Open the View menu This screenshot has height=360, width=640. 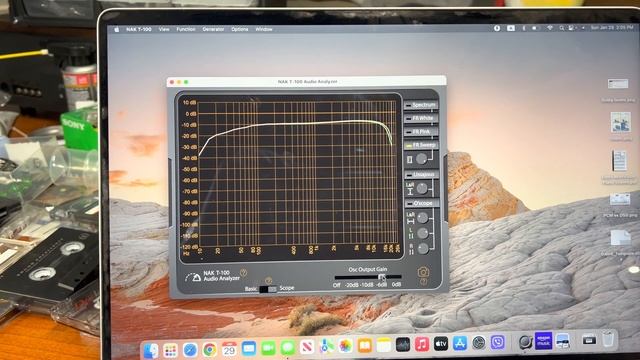[164, 29]
